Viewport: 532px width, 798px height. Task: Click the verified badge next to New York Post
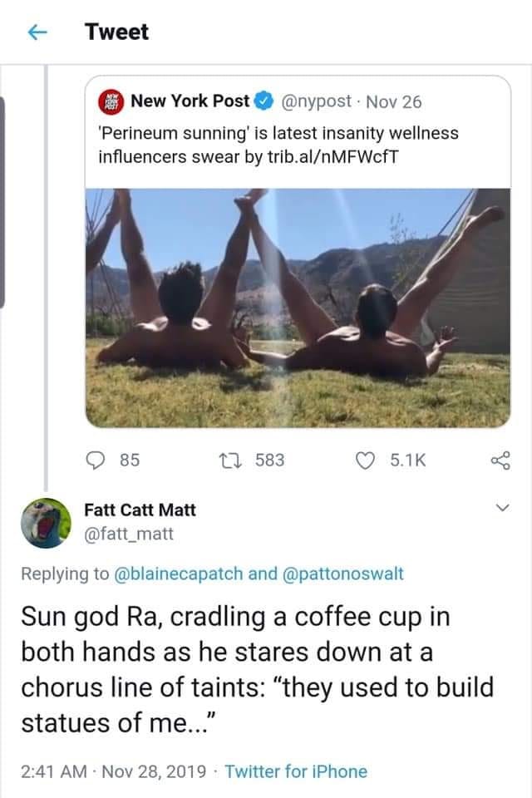[x=263, y=101]
